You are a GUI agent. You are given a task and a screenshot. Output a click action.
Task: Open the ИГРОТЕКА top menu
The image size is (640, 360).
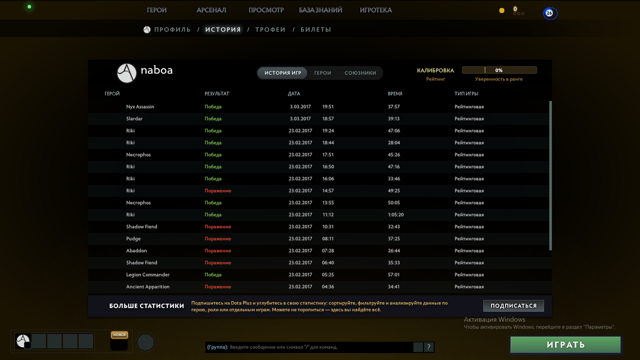click(376, 10)
